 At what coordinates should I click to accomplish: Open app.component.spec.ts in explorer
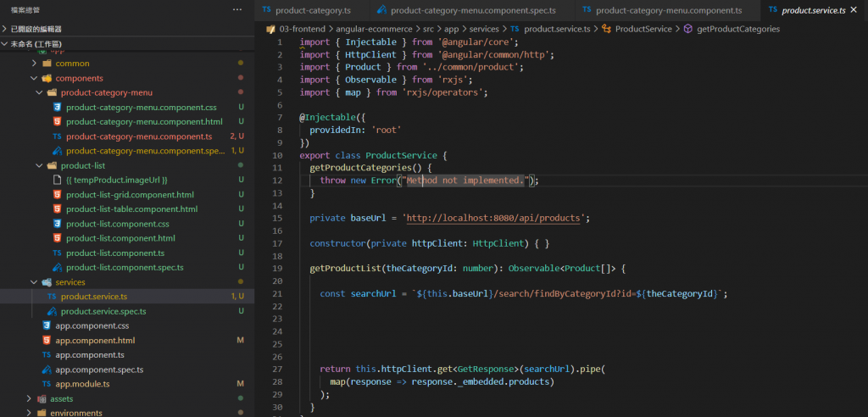pyautogui.click(x=100, y=370)
